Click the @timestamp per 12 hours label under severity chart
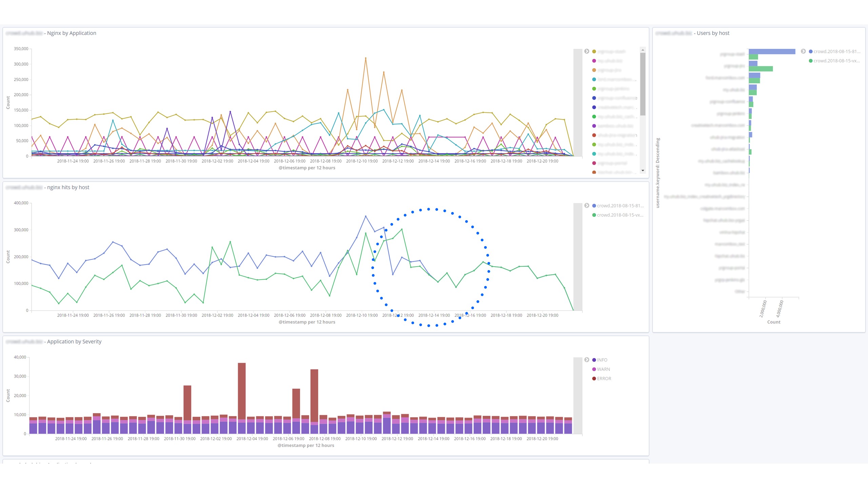The width and height of the screenshot is (868, 488). pyautogui.click(x=306, y=445)
